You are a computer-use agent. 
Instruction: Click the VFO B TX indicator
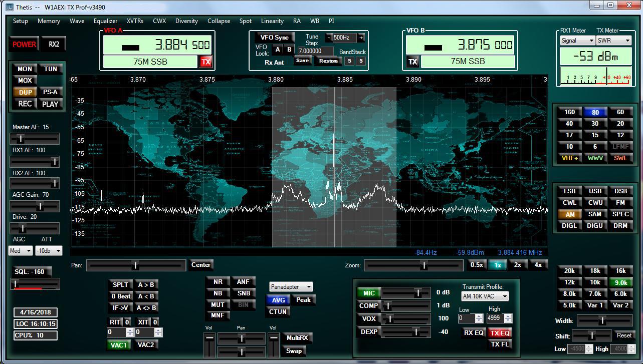tap(412, 62)
